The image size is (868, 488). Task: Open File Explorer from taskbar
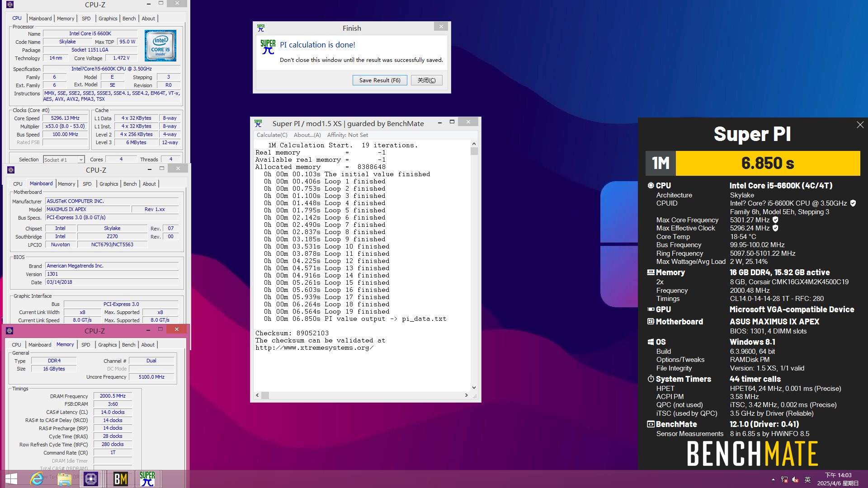tap(64, 479)
